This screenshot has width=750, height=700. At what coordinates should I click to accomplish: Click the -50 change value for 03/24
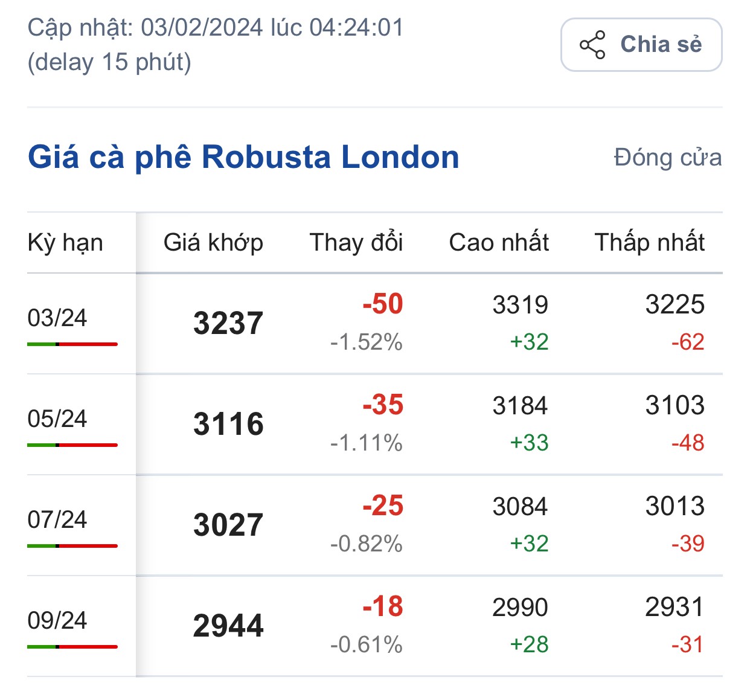380,305
